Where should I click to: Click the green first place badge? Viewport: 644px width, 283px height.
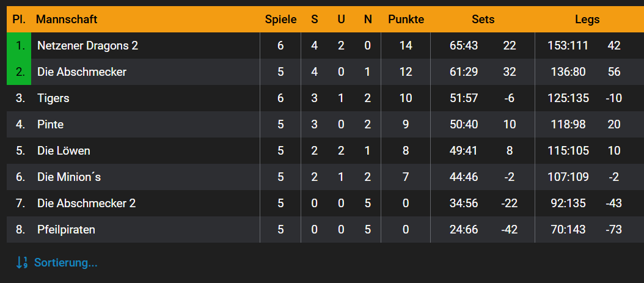(x=20, y=46)
